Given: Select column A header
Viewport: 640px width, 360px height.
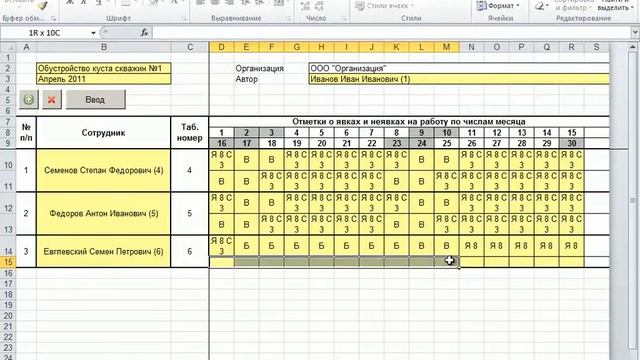Looking at the screenshot, I should pyautogui.click(x=27, y=47).
